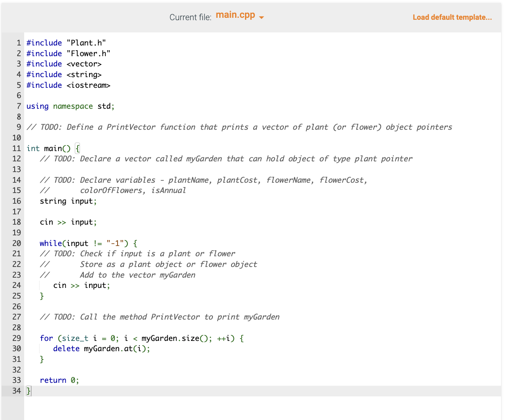Click the Load default template link
Screen dimensions: 505x420
point(452,17)
